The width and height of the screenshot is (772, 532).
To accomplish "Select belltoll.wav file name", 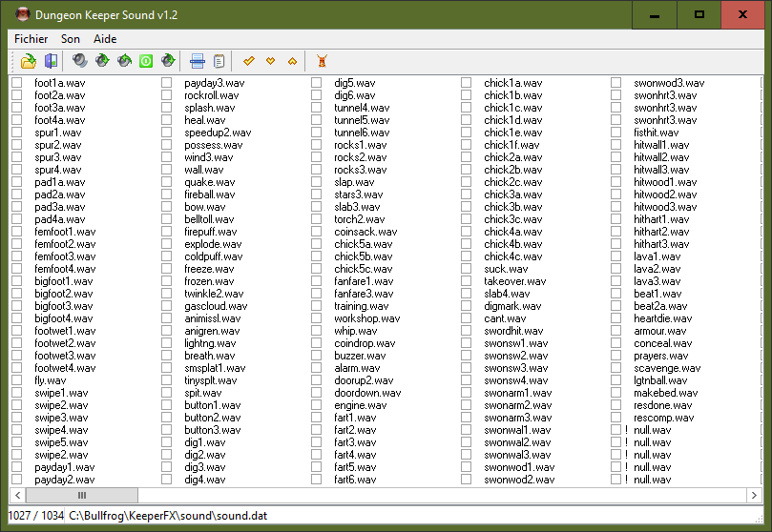I will click(x=209, y=219).
